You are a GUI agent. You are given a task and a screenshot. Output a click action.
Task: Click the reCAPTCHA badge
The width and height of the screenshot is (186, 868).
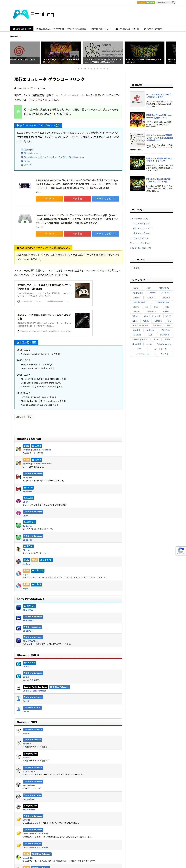[181, 551]
